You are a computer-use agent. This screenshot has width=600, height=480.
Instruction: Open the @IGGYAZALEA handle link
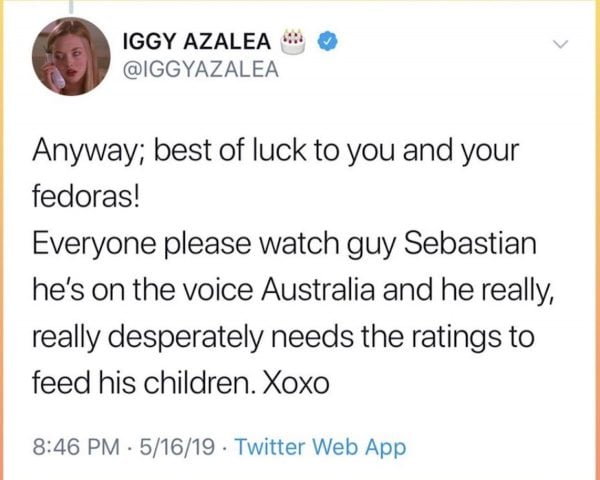pos(201,69)
